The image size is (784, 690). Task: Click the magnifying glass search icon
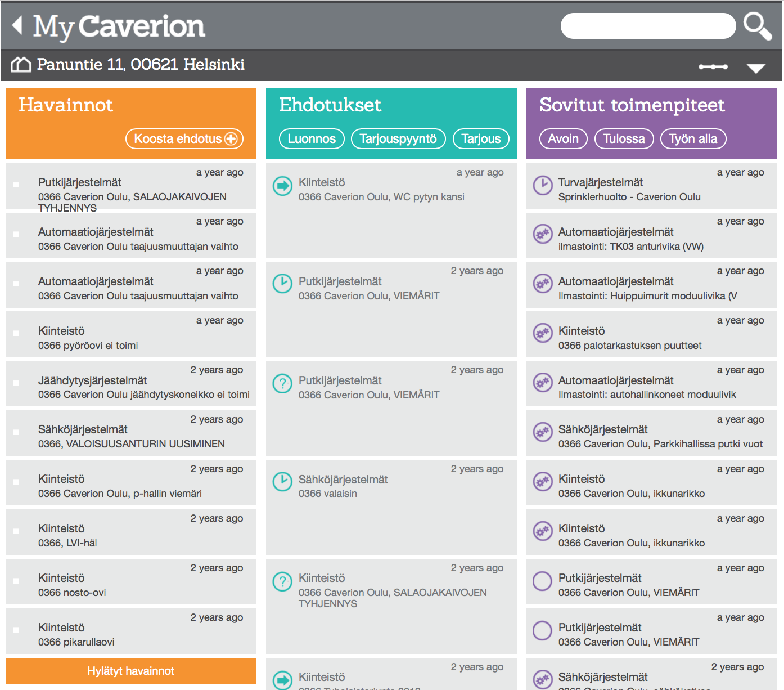(757, 26)
